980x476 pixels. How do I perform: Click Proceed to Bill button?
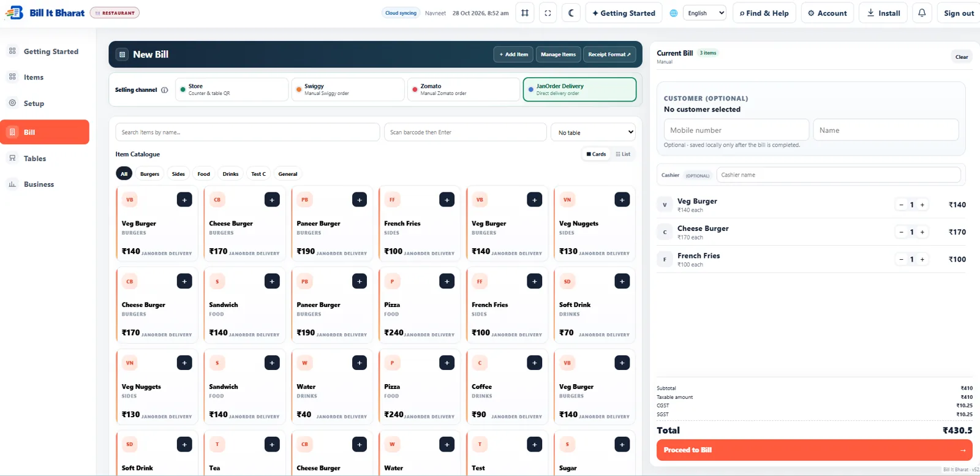pos(814,450)
